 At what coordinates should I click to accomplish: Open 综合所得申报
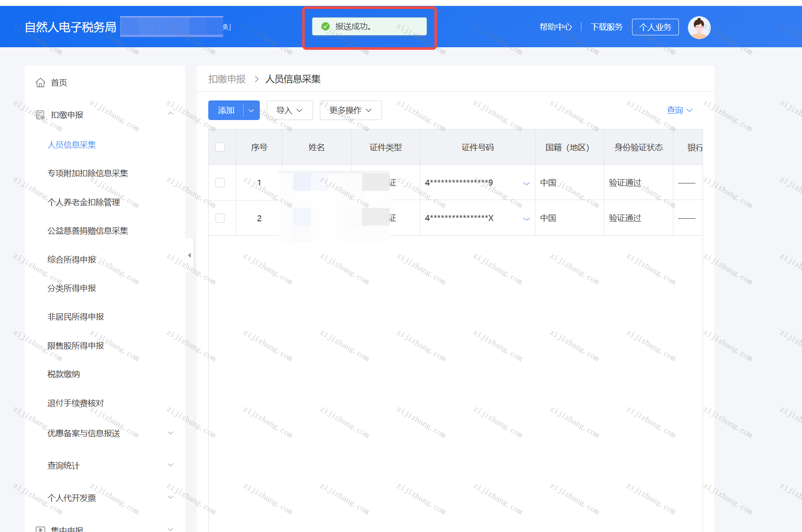72,260
